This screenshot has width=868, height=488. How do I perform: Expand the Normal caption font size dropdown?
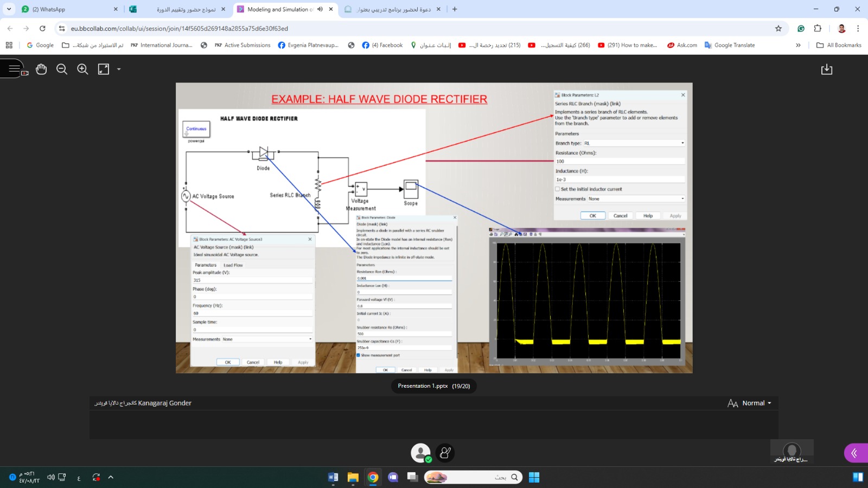(756, 403)
